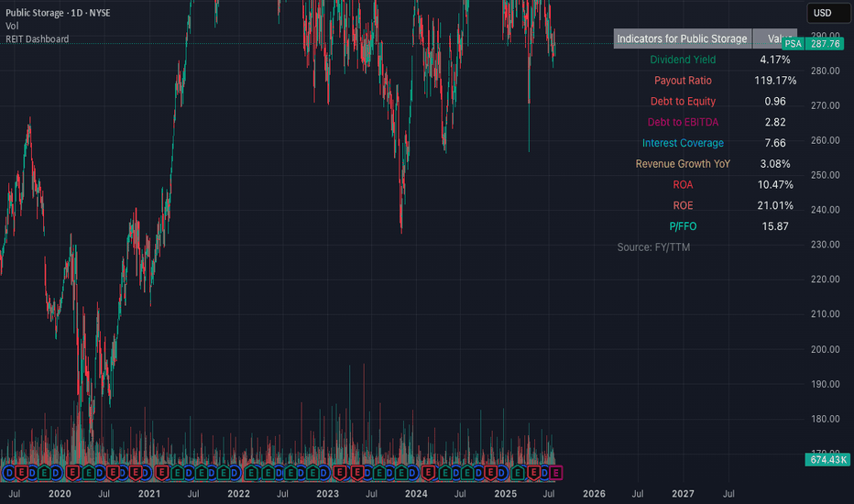Viewport: 854px width, 504px height.
Task: Click the magenta upcoming earnings E marker
Action: click(x=556, y=473)
